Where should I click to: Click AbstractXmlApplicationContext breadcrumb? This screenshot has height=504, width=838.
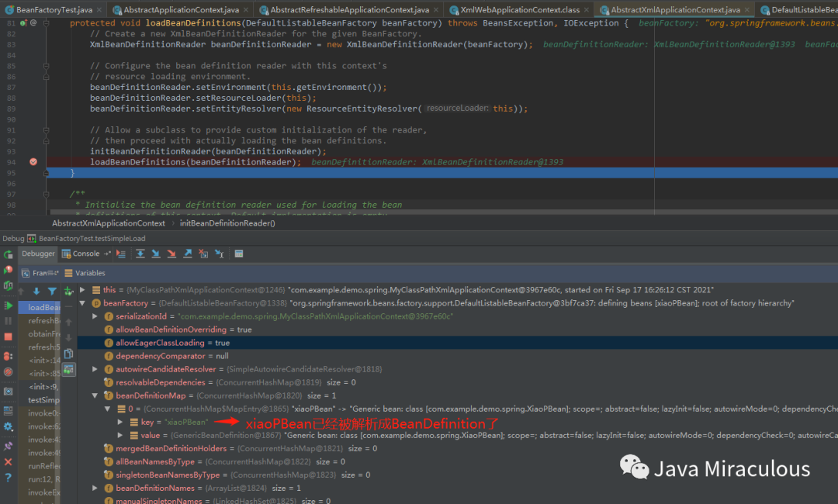pos(109,223)
